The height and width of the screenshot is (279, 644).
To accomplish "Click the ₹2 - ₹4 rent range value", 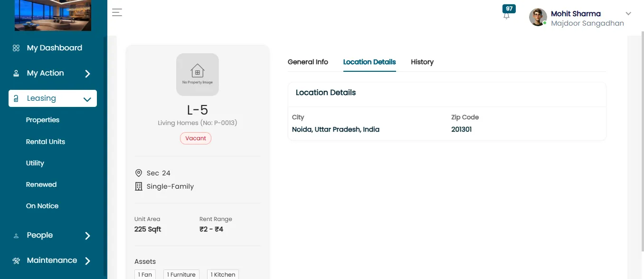I will 211,229.
